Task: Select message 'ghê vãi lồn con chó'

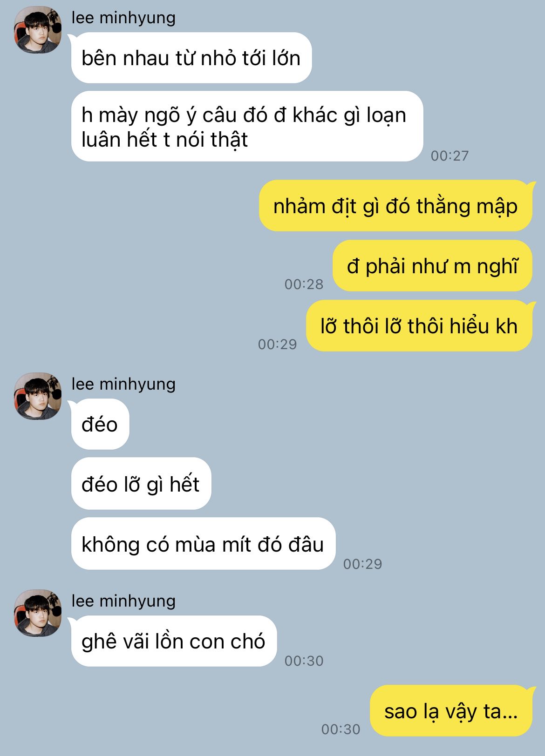Action: click(x=174, y=641)
